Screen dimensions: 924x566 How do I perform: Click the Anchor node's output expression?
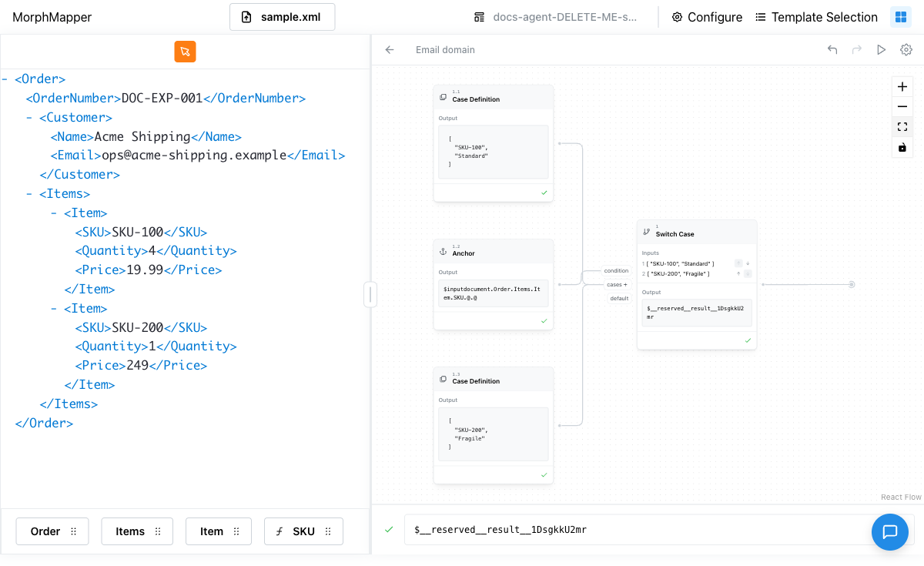coord(493,293)
